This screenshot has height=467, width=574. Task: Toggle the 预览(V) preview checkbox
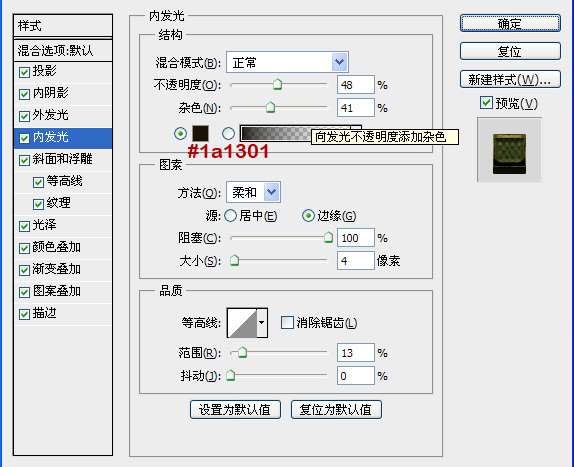pyautogui.click(x=486, y=103)
